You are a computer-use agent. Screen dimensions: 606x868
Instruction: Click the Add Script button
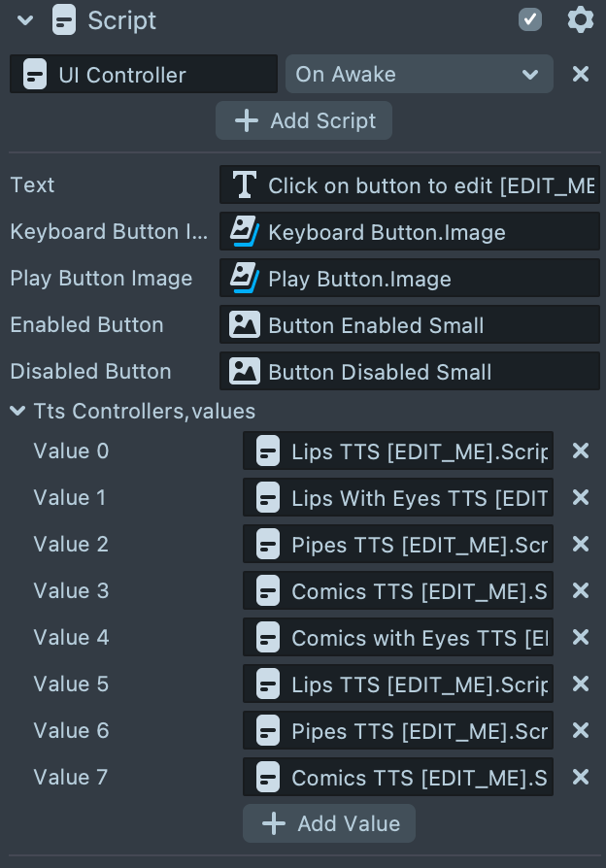click(x=304, y=120)
